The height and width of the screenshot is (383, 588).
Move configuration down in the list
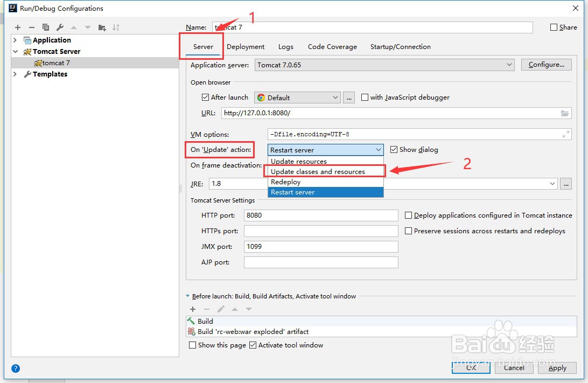(88, 27)
